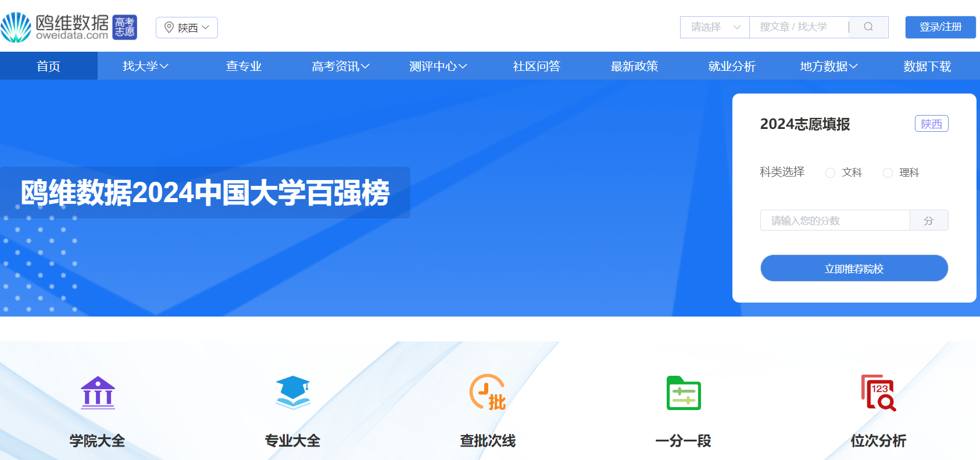Click 陕西 tag in 志愿填报 card

(x=932, y=124)
